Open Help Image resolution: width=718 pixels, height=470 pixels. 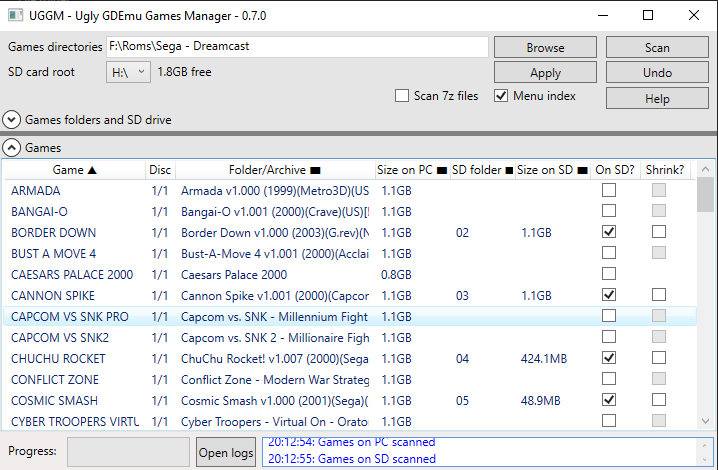click(x=657, y=98)
